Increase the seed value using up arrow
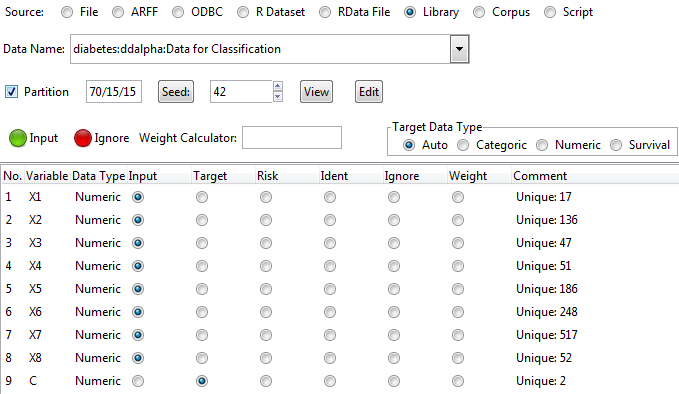This screenshot has width=679, height=394. click(x=278, y=86)
